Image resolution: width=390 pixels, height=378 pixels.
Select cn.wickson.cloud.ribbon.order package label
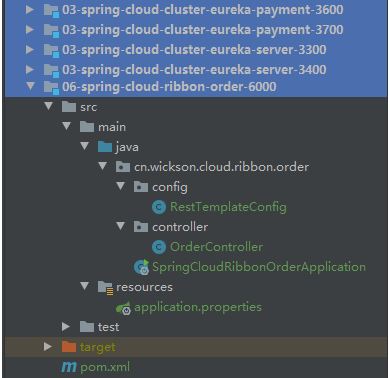222,167
